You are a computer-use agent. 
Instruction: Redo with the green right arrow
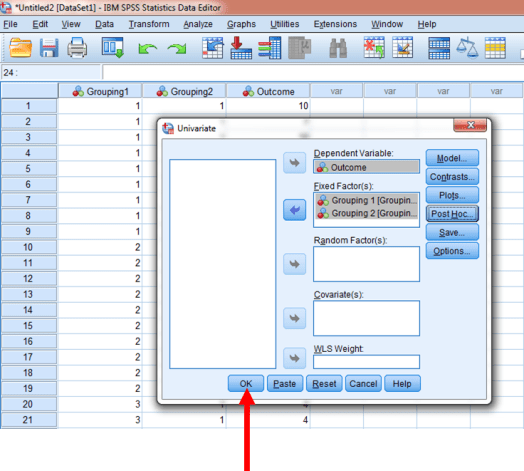(x=177, y=49)
